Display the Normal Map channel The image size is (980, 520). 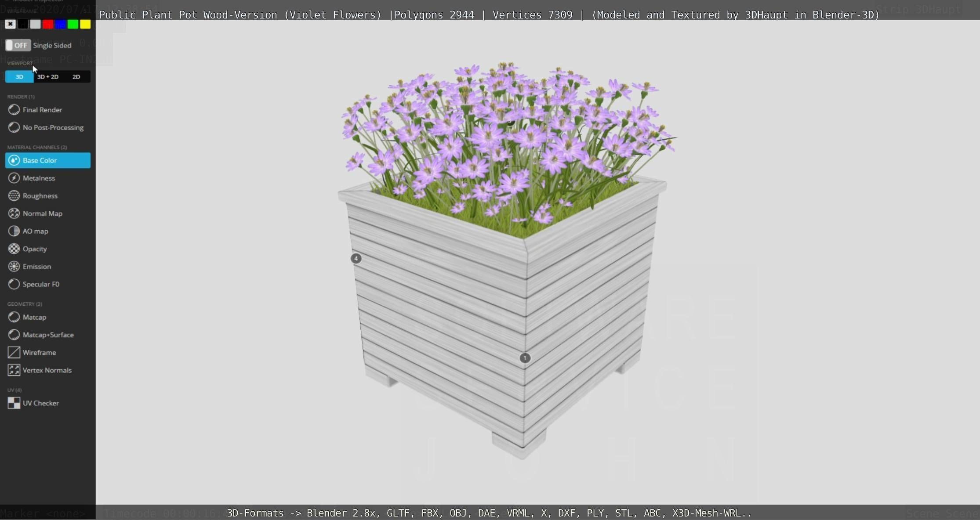pos(47,213)
